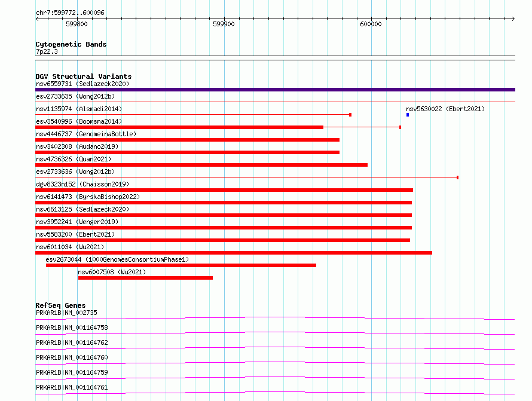Open variant nsv6141473 (ByrskaBishop2022) label
The width and height of the screenshot is (532, 401).
[x=88, y=197]
